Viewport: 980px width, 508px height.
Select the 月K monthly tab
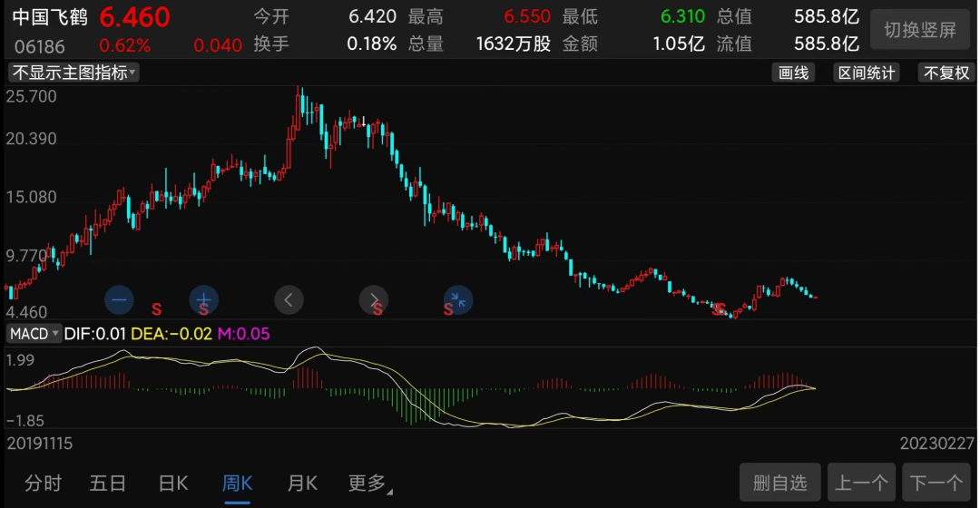tap(302, 483)
